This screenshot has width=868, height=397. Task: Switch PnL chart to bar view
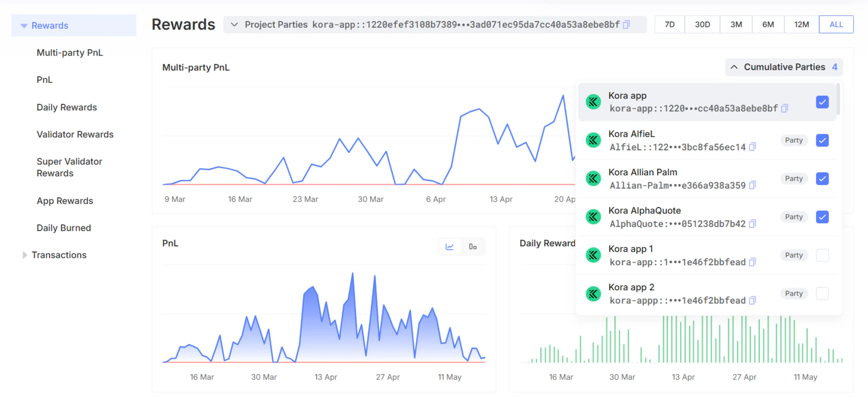(473, 247)
